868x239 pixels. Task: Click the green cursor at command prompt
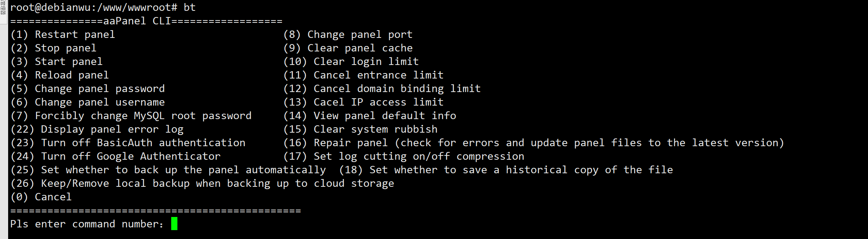click(174, 224)
